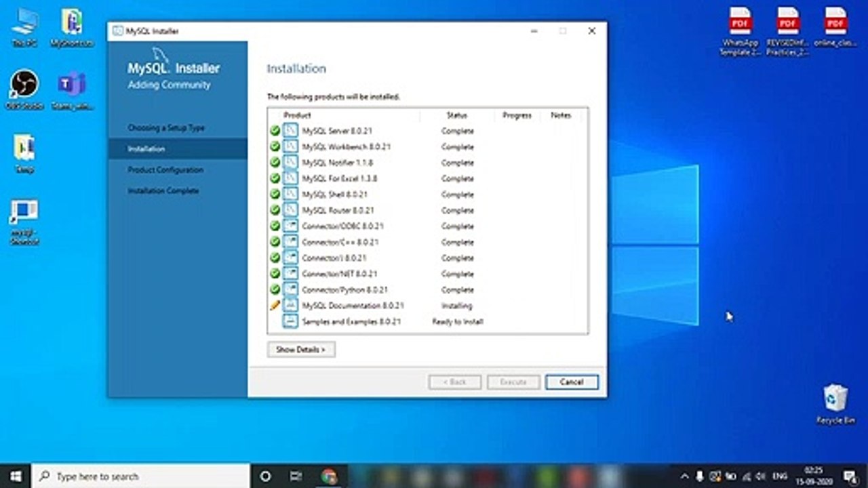This screenshot has height=488, width=868.
Task: Click the MySQL Server 8.0.21 product icon
Action: point(290,131)
